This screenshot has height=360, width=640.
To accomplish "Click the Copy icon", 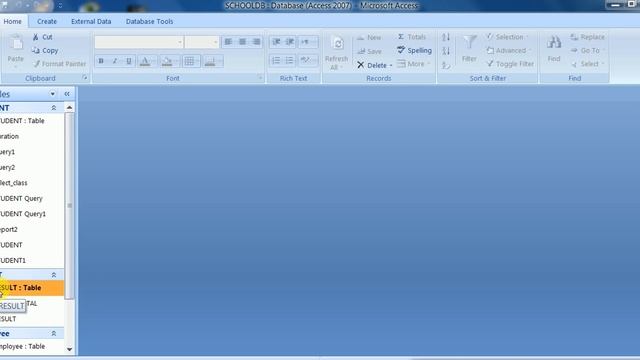I will (x=36, y=50).
